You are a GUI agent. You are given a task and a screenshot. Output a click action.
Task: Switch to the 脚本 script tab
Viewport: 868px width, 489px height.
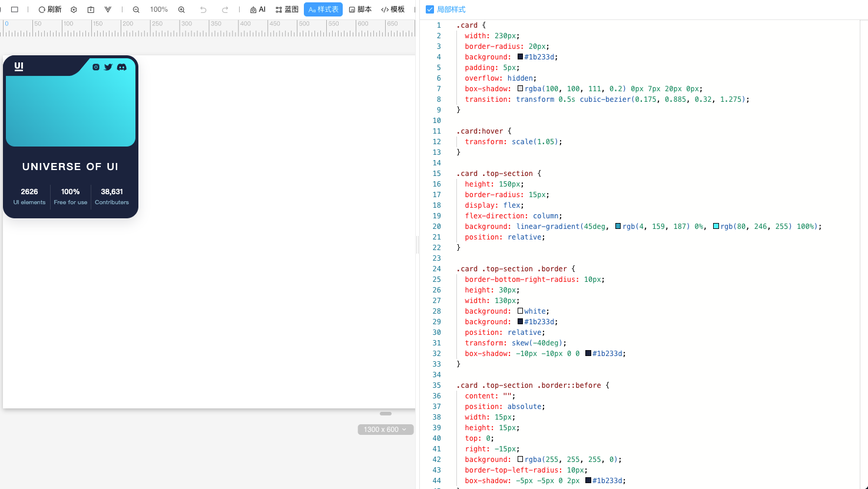point(360,9)
